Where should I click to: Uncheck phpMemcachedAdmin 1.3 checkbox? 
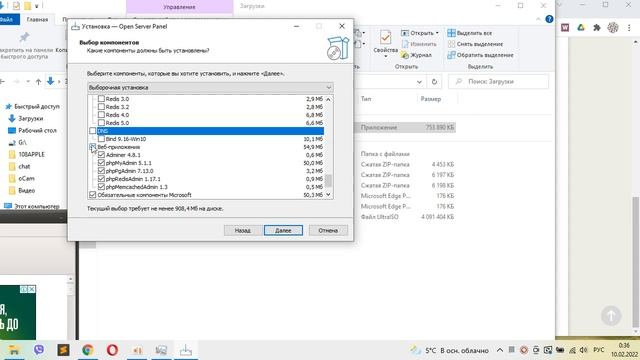coord(101,187)
